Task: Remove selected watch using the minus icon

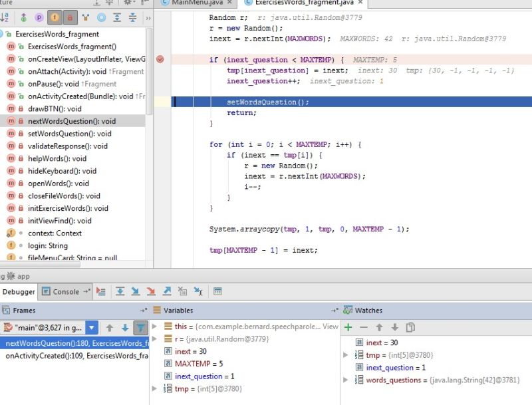Action: click(362, 327)
